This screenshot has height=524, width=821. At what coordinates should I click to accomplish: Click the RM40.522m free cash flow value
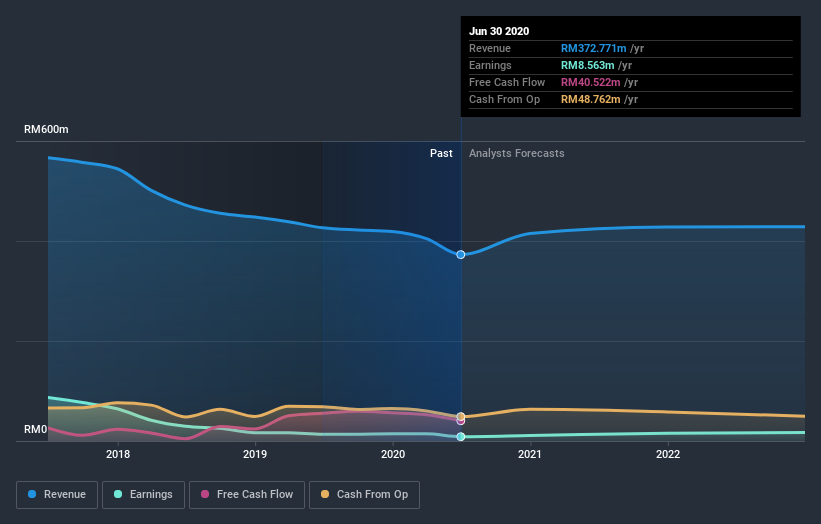tap(591, 82)
